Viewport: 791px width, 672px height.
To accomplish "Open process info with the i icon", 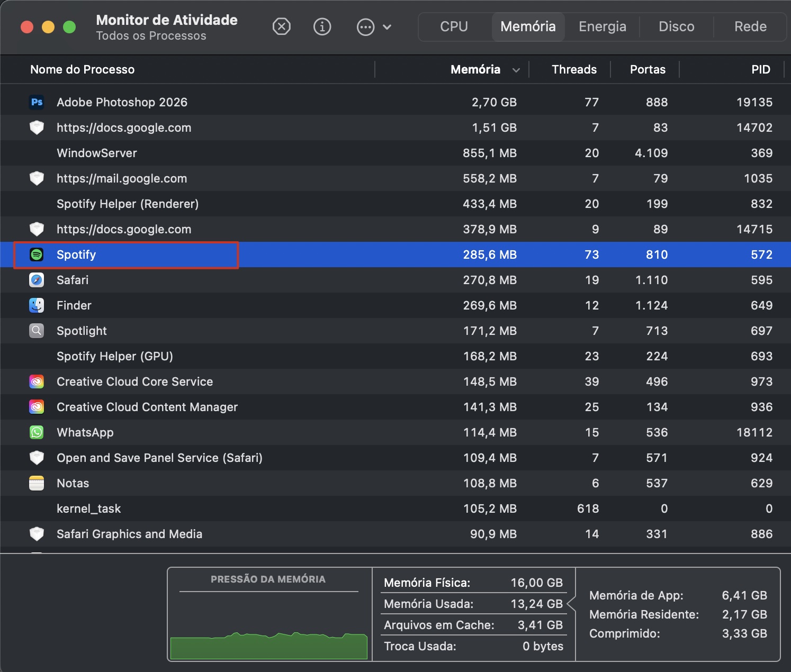I will [322, 26].
